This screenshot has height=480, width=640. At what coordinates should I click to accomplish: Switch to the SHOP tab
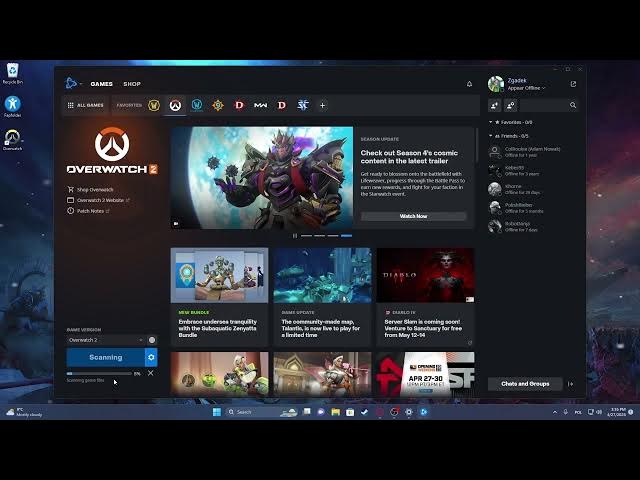(x=132, y=84)
